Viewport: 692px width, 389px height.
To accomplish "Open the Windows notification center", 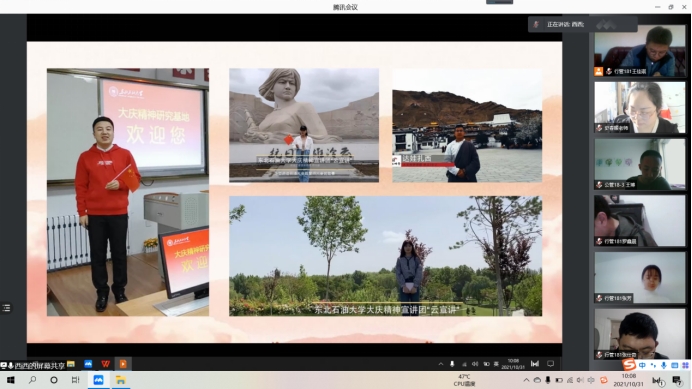I will click(677, 380).
